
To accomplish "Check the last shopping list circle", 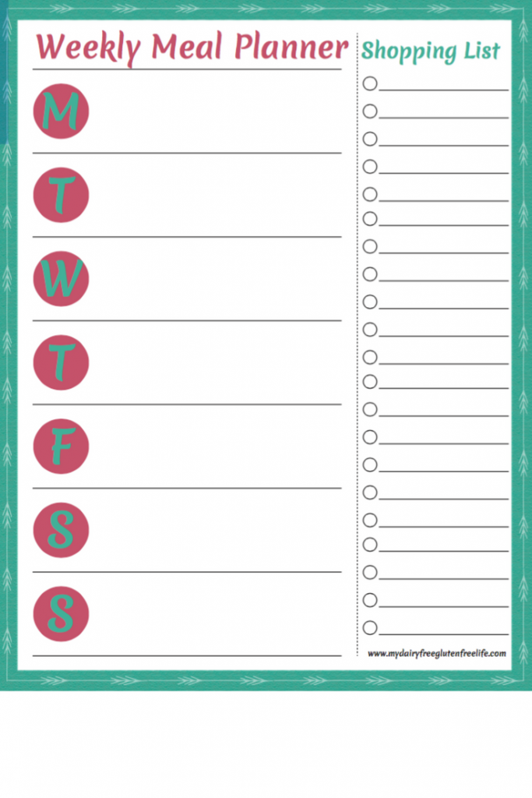I will coord(370,627).
